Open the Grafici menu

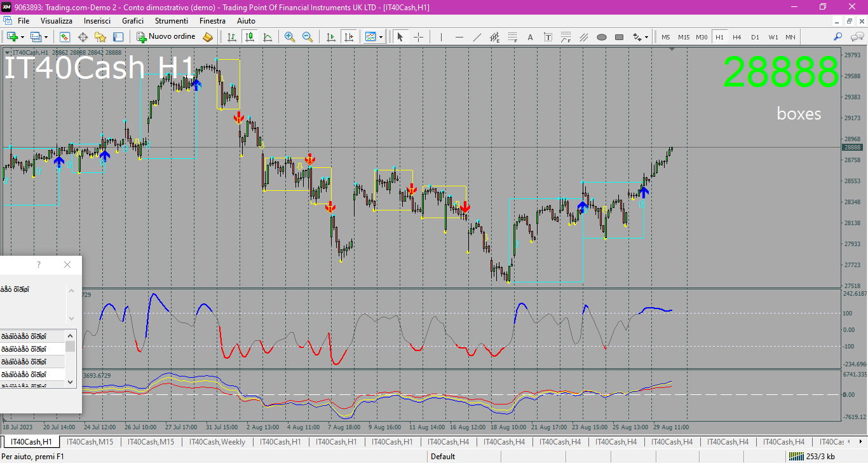pos(133,21)
